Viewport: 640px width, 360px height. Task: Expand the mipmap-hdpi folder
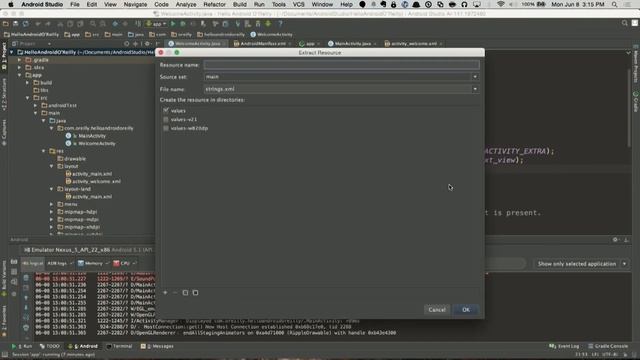(x=51, y=212)
